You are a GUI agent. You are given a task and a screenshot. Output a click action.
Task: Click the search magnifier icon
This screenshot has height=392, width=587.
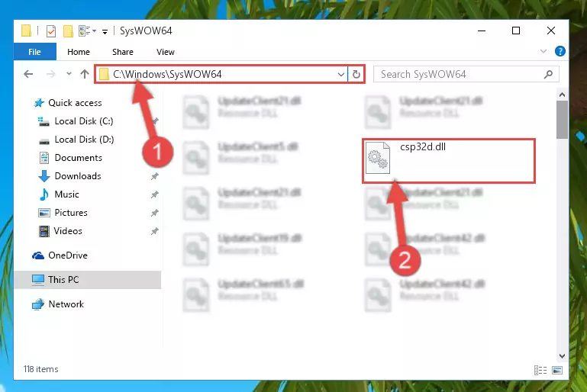[548, 75]
